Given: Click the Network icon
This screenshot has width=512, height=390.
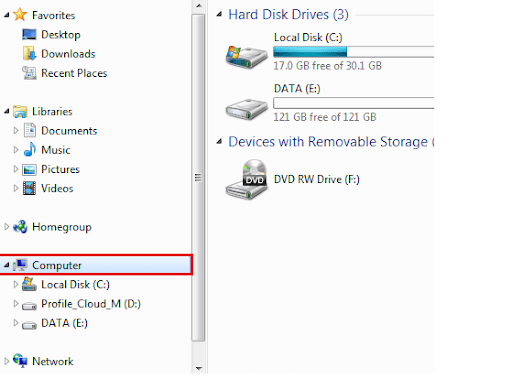Looking at the screenshot, I should [x=20, y=361].
